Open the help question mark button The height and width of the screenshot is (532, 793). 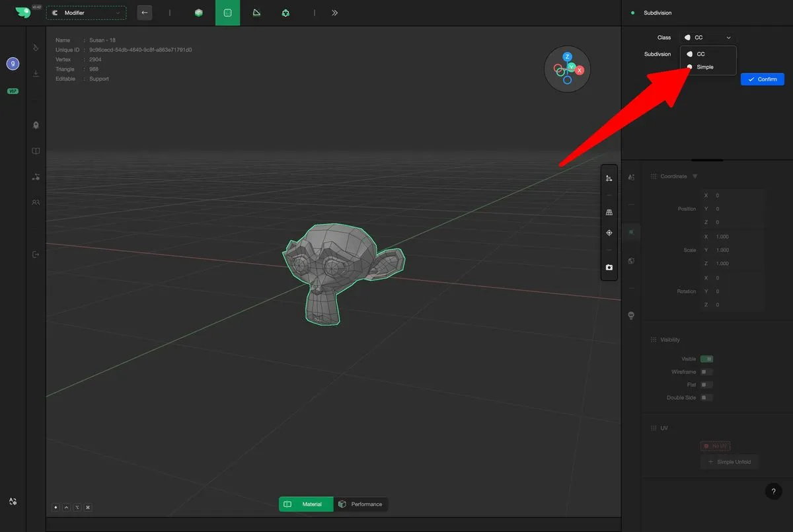[773, 491]
